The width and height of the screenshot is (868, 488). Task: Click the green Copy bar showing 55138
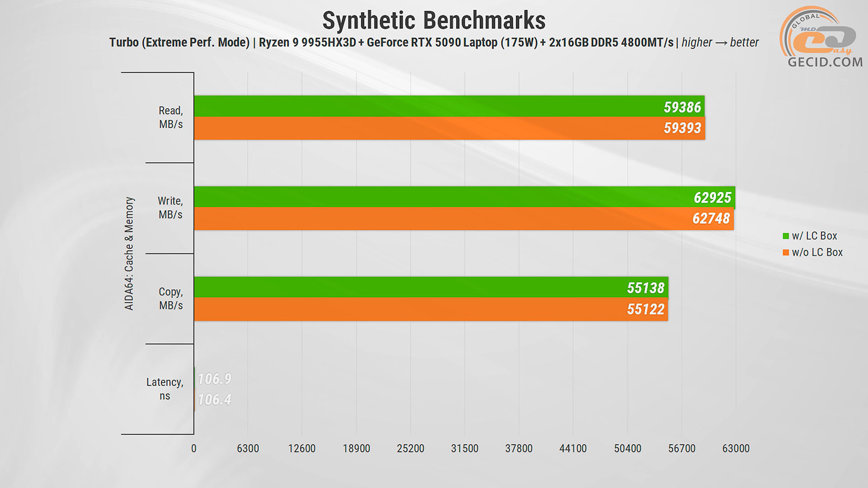pyautogui.click(x=431, y=287)
